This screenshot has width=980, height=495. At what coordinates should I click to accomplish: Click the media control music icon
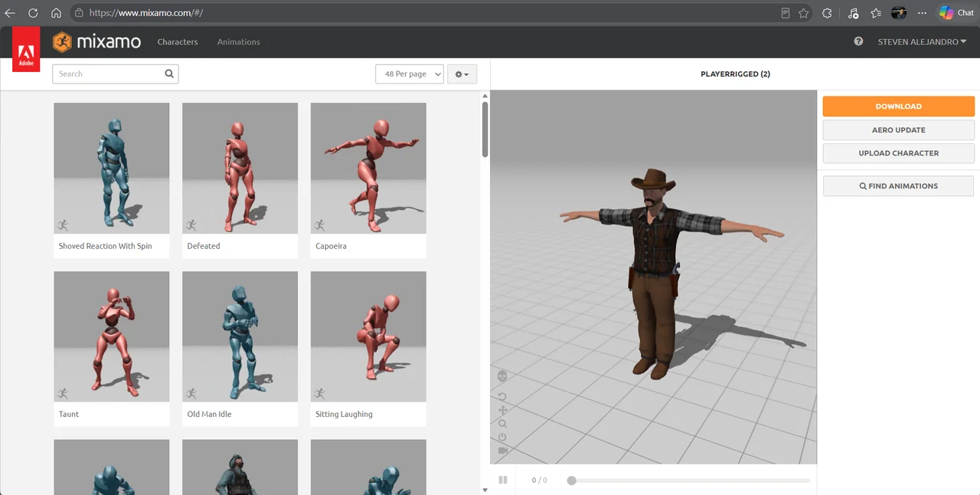click(853, 13)
